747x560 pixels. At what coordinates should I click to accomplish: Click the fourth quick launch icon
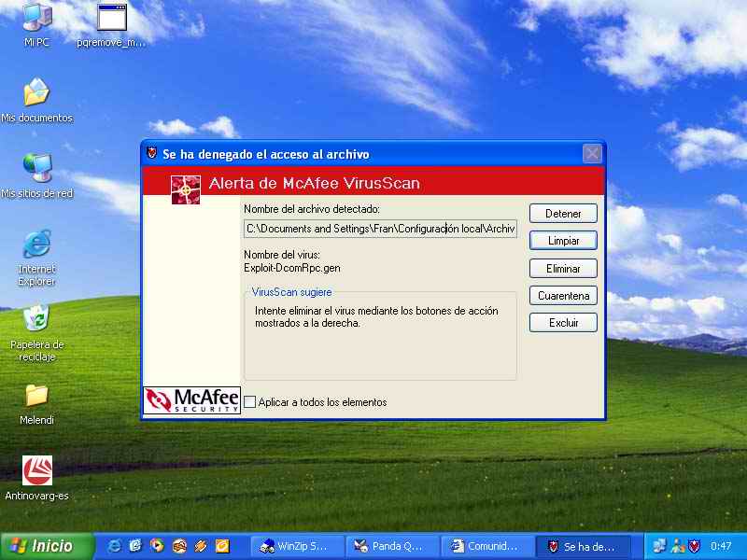pyautogui.click(x=179, y=546)
